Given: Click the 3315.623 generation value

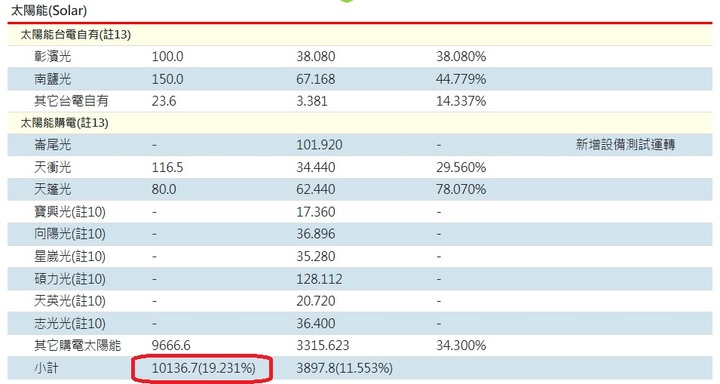Looking at the screenshot, I should click(x=323, y=345).
